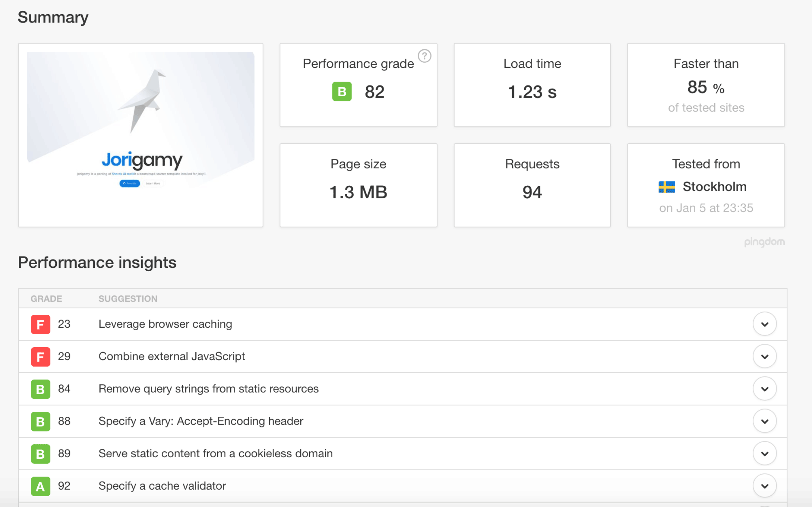This screenshot has width=812, height=507.
Task: Expand the cookieless domain suggestion
Action: click(x=764, y=454)
